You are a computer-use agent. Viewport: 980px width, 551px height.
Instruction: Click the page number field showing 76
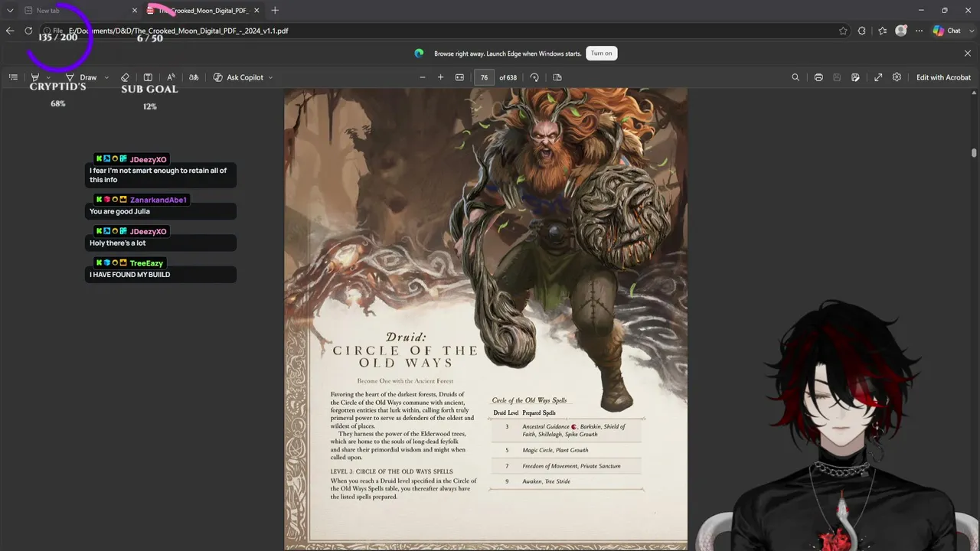(484, 77)
